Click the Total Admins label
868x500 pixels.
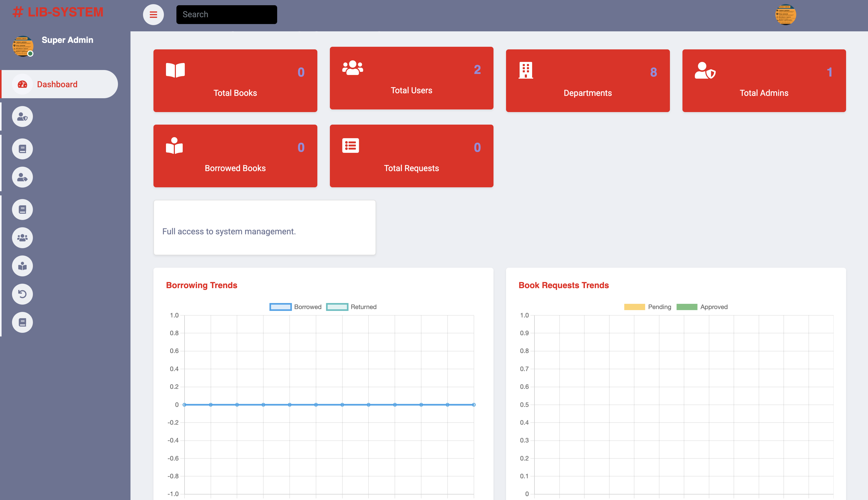pyautogui.click(x=764, y=93)
